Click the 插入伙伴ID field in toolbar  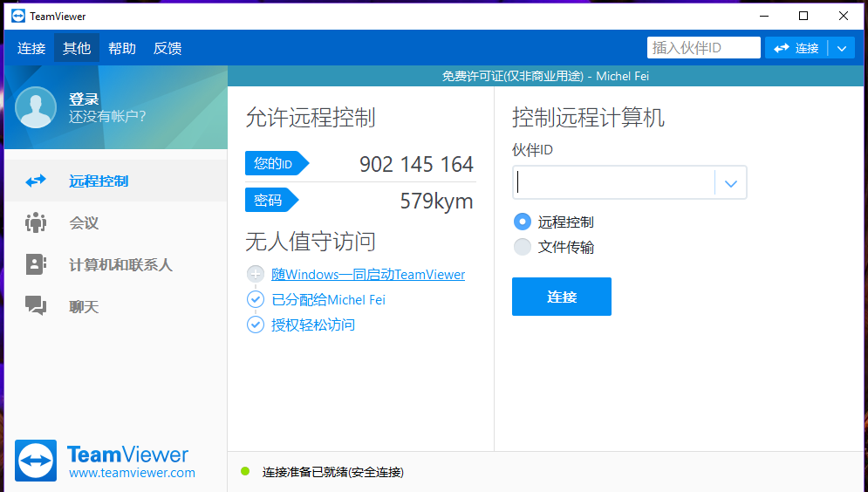coord(704,48)
